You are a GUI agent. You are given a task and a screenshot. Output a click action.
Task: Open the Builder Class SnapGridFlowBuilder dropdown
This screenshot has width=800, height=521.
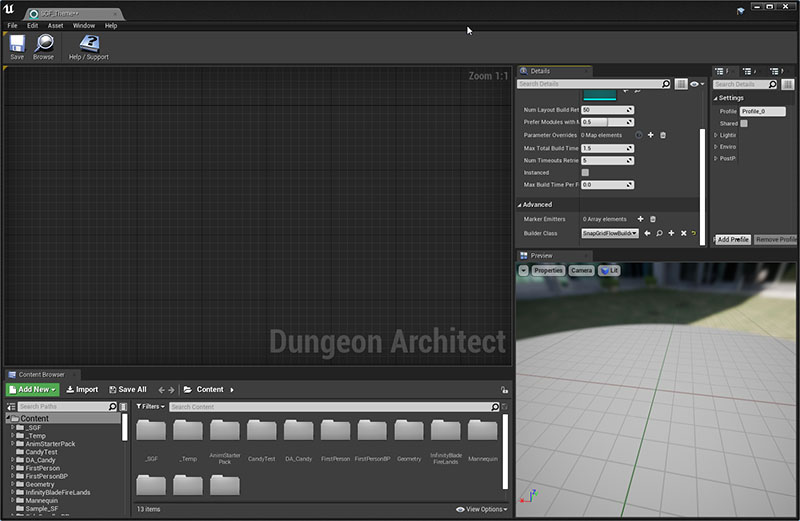[x=610, y=233]
